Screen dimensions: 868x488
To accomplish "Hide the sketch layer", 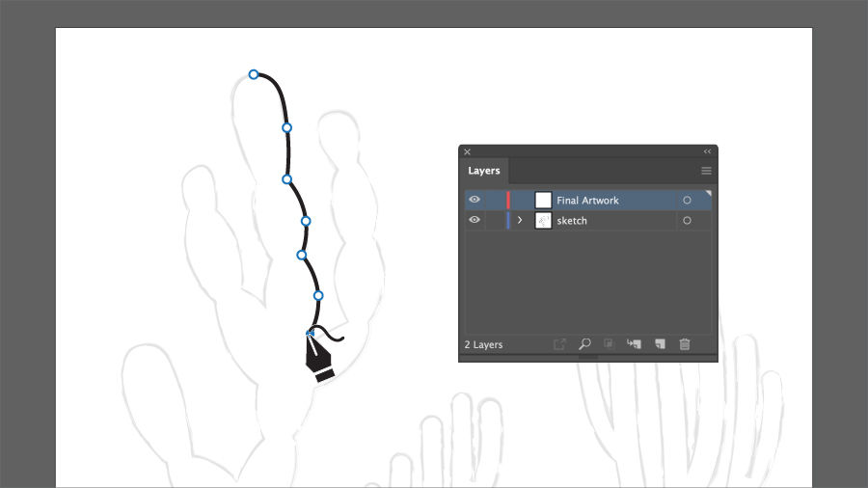I will 475,220.
